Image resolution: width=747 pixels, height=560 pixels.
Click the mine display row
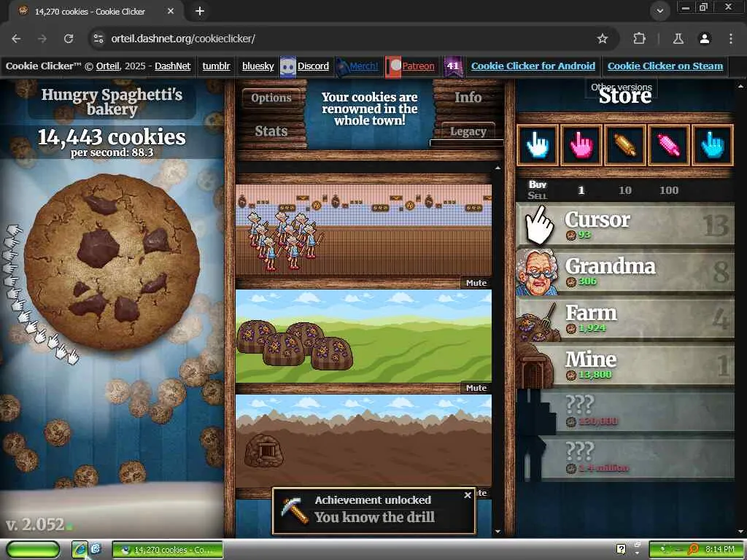[363, 441]
